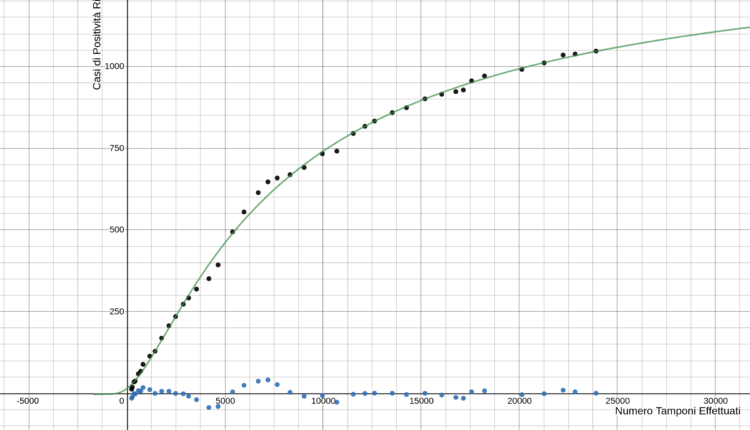Click the black point on the 500 gridline

click(x=233, y=232)
